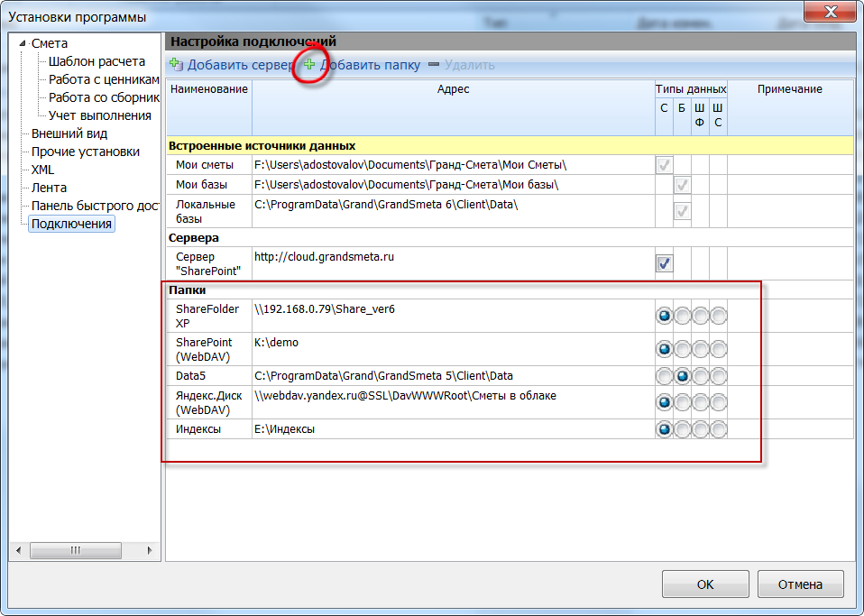Select С radio for Data5 folder
This screenshot has width=864, height=616.
664,376
